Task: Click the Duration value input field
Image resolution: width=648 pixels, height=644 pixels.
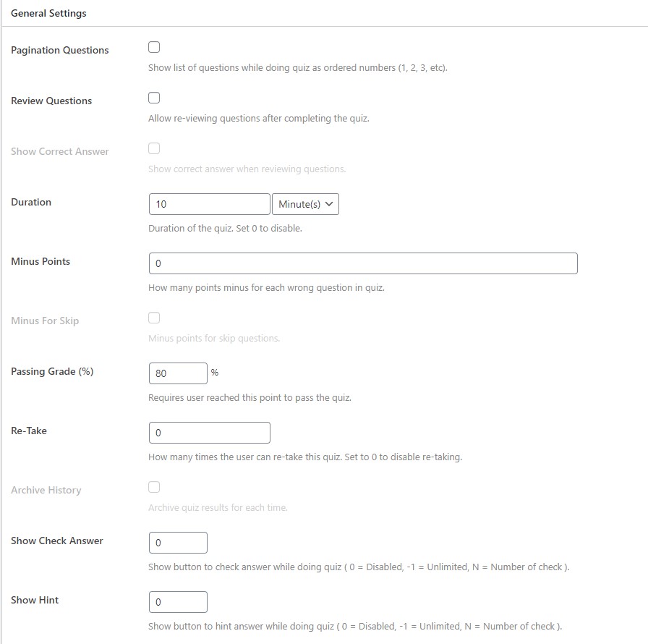Action: tap(210, 204)
